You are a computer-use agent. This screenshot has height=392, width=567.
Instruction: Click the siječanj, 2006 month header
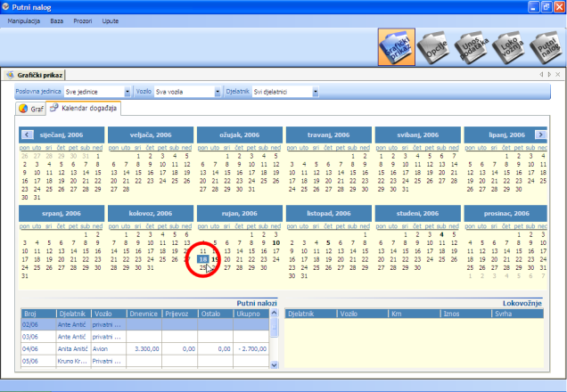tap(62, 135)
